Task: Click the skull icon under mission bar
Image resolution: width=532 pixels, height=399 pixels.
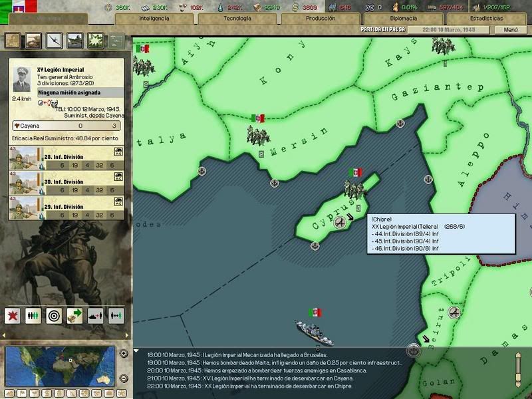Action: tap(54, 104)
